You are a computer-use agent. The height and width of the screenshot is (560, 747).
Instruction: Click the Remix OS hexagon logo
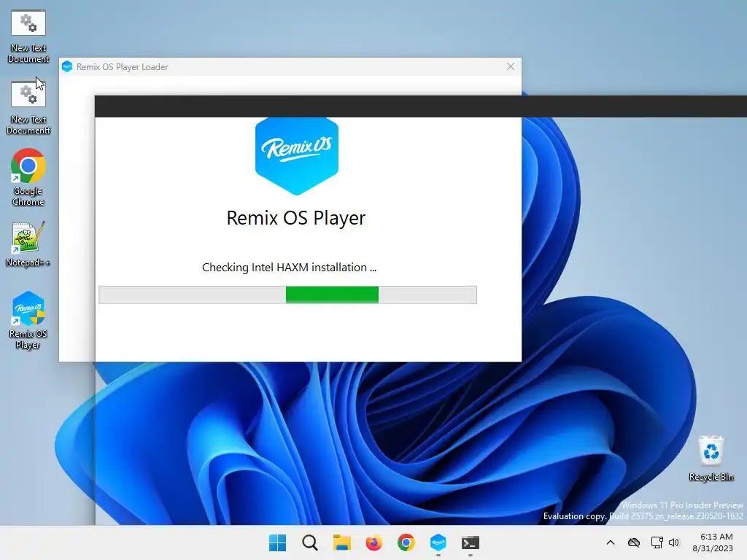(x=297, y=156)
